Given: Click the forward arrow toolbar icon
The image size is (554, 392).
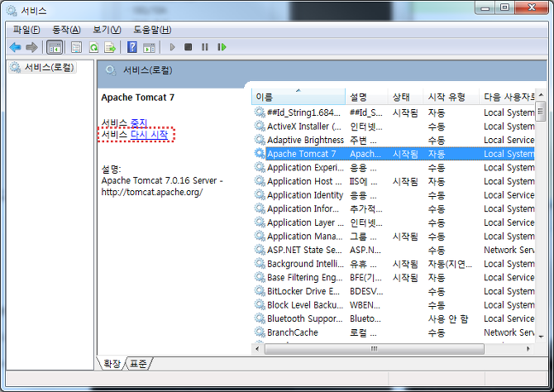Looking at the screenshot, I should click(x=31, y=47).
